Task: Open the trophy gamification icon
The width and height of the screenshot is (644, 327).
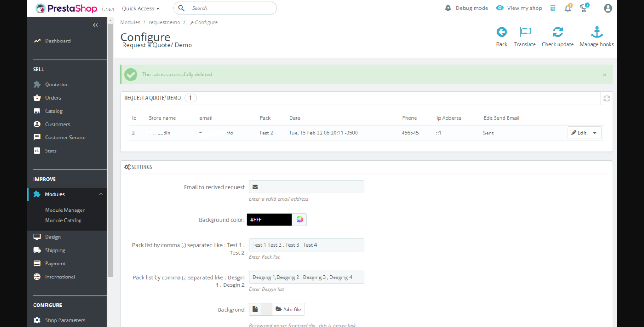Action: (x=584, y=8)
